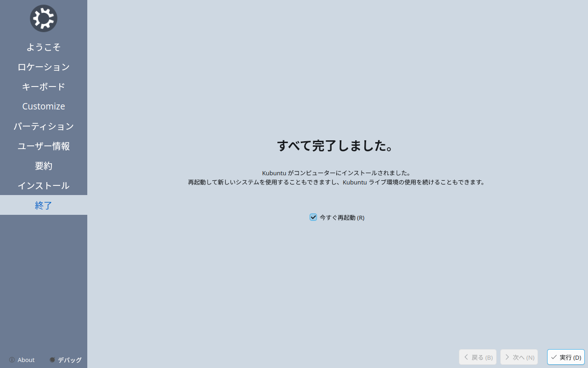588x368 pixels.
Task: Click the Kubuntu がコンピューターにインストールされました text
Action: click(x=336, y=173)
